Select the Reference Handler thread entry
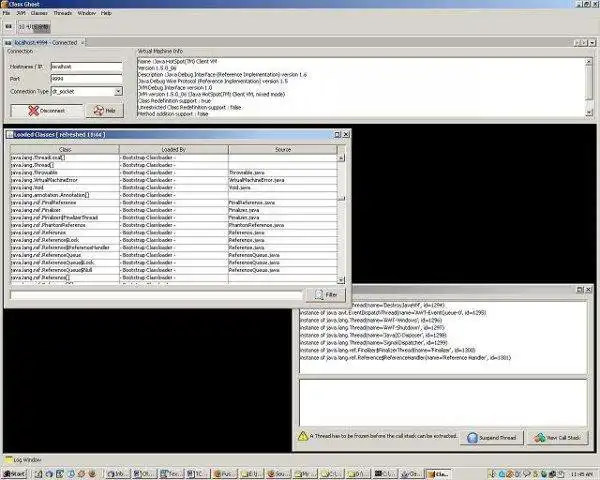 [x=405, y=358]
